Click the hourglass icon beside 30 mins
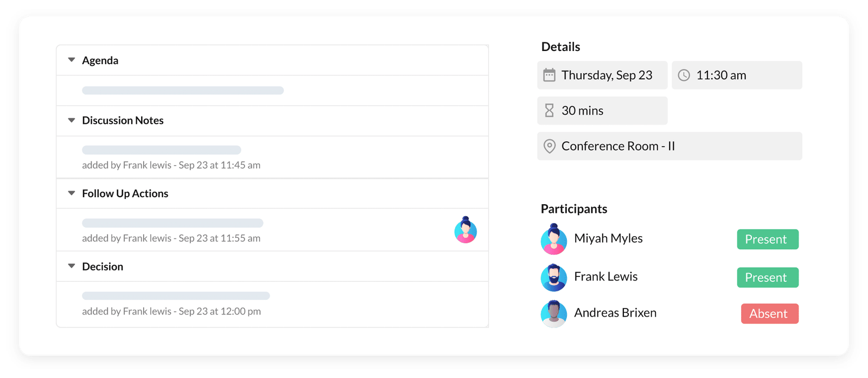Screen dimensions: 868x378 549,111
